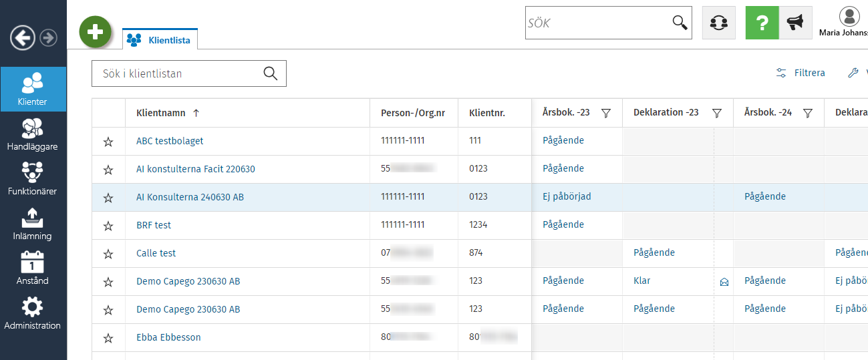Star BRF test as favorite
Viewport: 868px width, 360px height.
click(108, 226)
